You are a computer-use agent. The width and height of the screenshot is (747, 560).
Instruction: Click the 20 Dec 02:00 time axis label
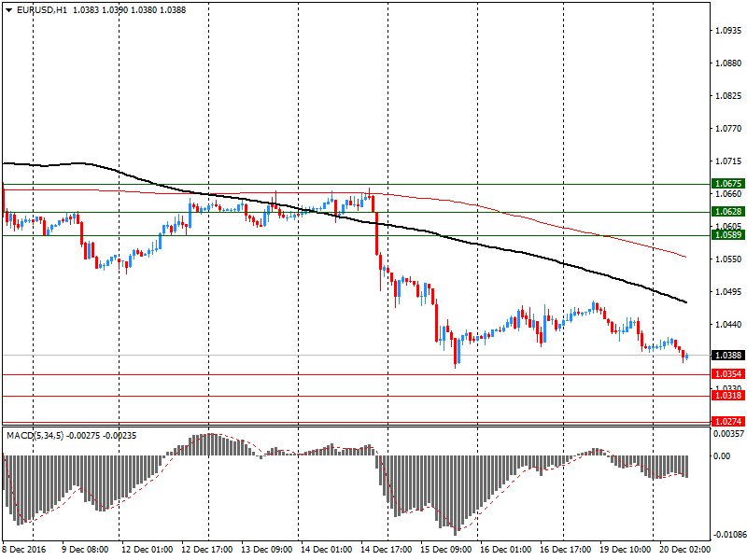pos(685,550)
